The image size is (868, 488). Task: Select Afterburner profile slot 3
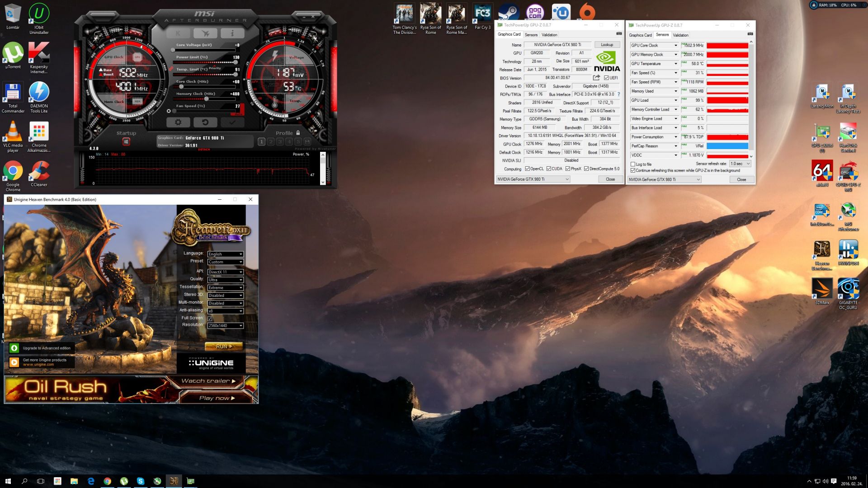pos(280,142)
